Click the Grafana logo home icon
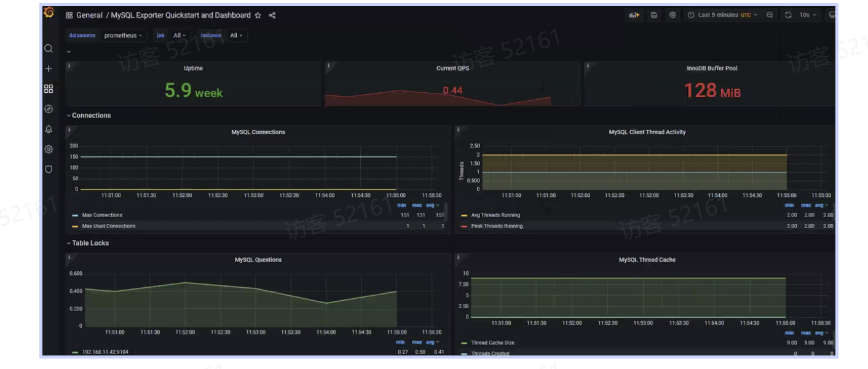868x369 pixels. coord(49,13)
